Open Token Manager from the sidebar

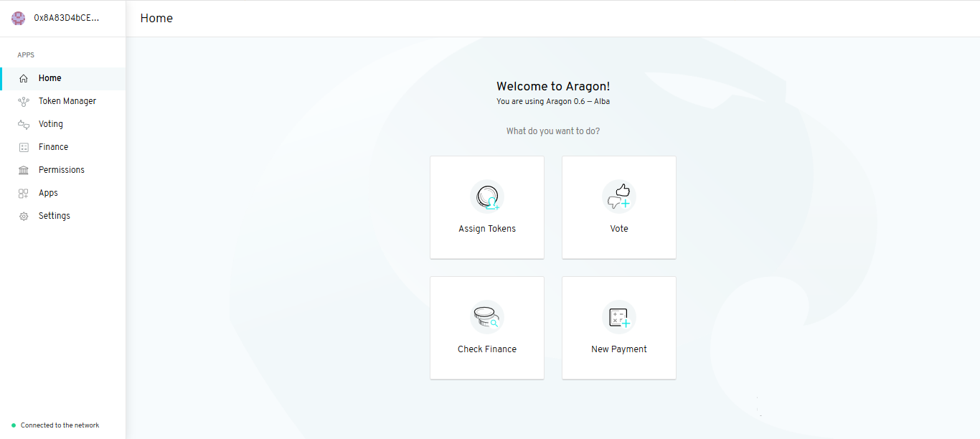67,101
